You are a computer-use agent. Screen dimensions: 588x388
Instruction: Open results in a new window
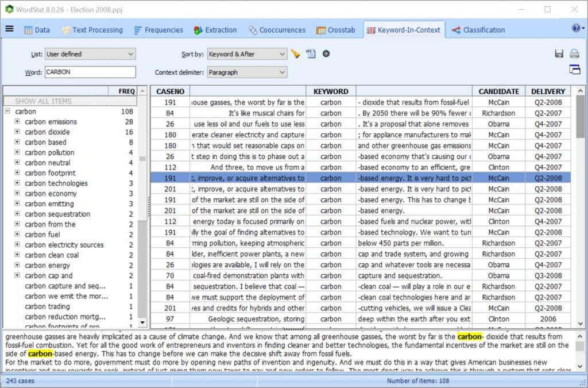(575, 70)
